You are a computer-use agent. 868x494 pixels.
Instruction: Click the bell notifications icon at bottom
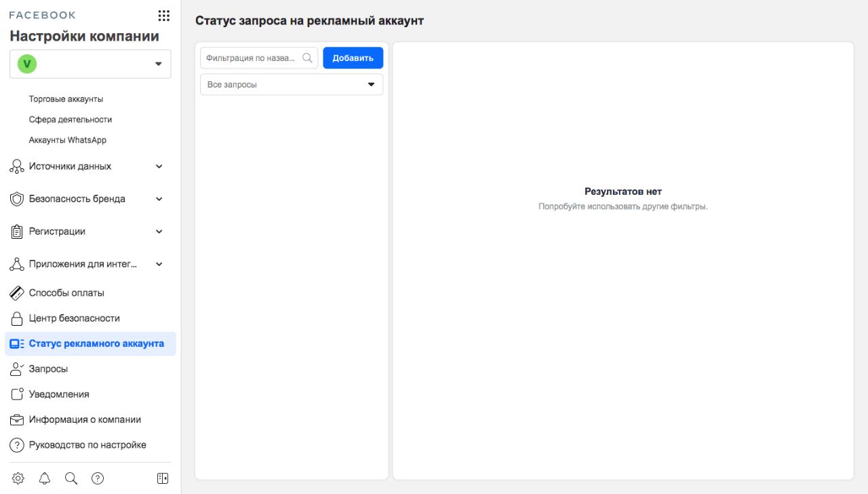tap(45, 478)
